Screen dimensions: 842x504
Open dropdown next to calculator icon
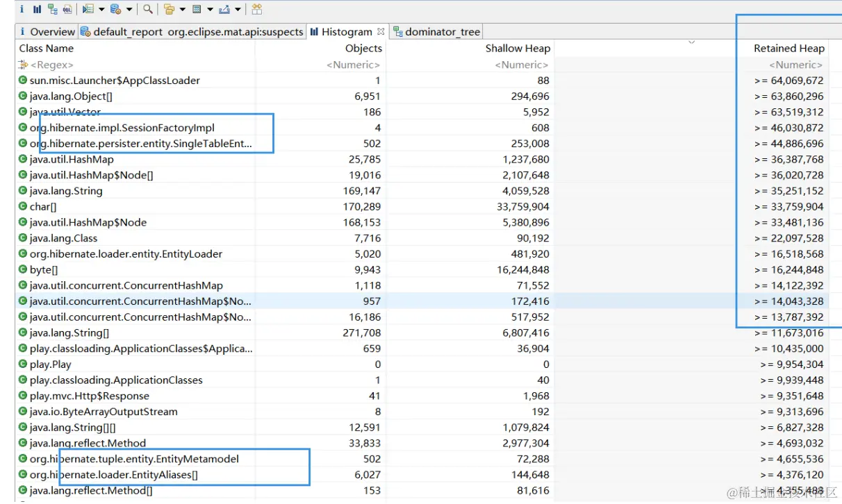click(210, 10)
